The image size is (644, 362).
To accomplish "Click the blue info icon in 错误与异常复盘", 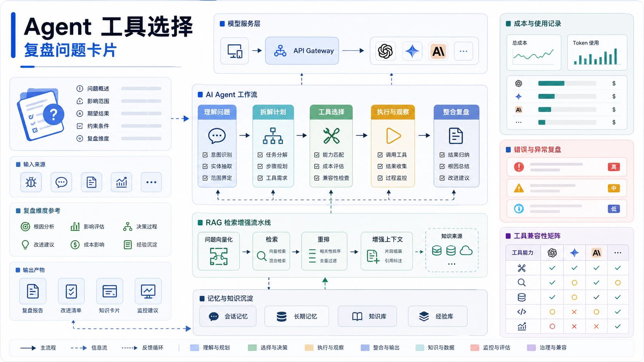I will coord(519,209).
